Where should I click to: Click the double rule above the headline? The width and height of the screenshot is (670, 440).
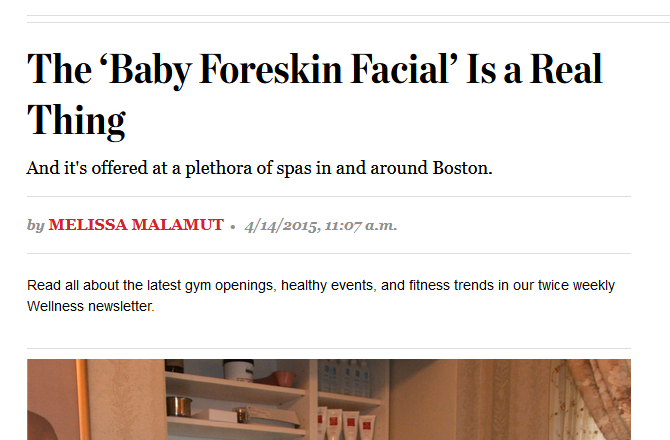[x=348, y=19]
